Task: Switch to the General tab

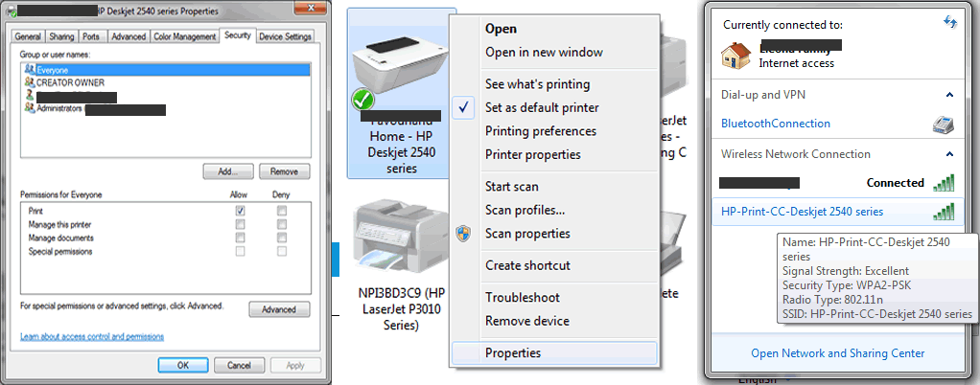Action: [x=28, y=36]
